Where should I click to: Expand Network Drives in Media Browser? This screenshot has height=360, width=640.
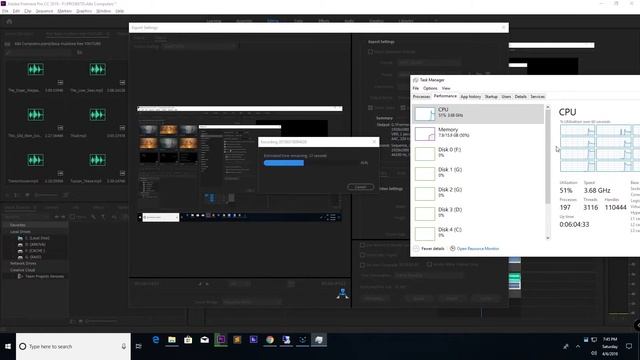pos(22,264)
